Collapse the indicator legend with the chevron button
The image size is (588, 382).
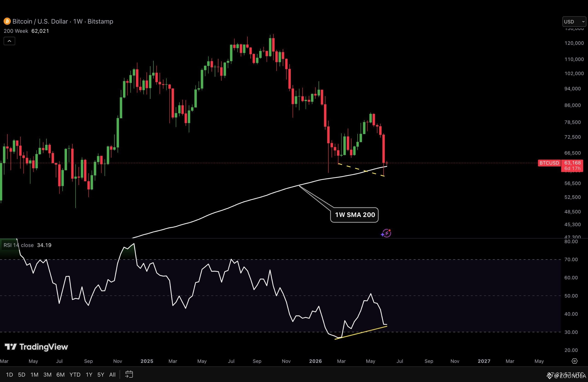[x=9, y=41]
